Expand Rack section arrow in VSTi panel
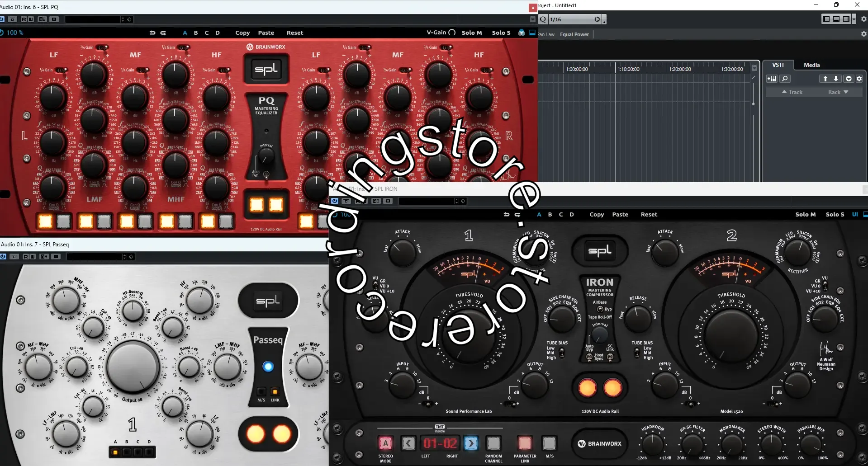Image resolution: width=868 pixels, height=466 pixels. pos(846,92)
